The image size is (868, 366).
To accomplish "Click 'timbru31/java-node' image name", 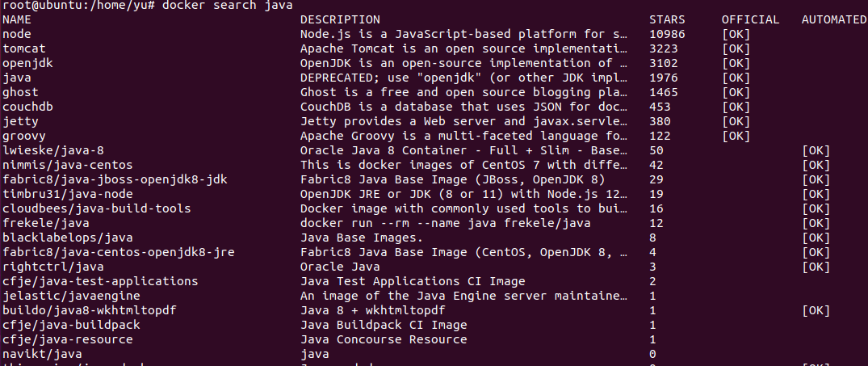I will click(68, 194).
